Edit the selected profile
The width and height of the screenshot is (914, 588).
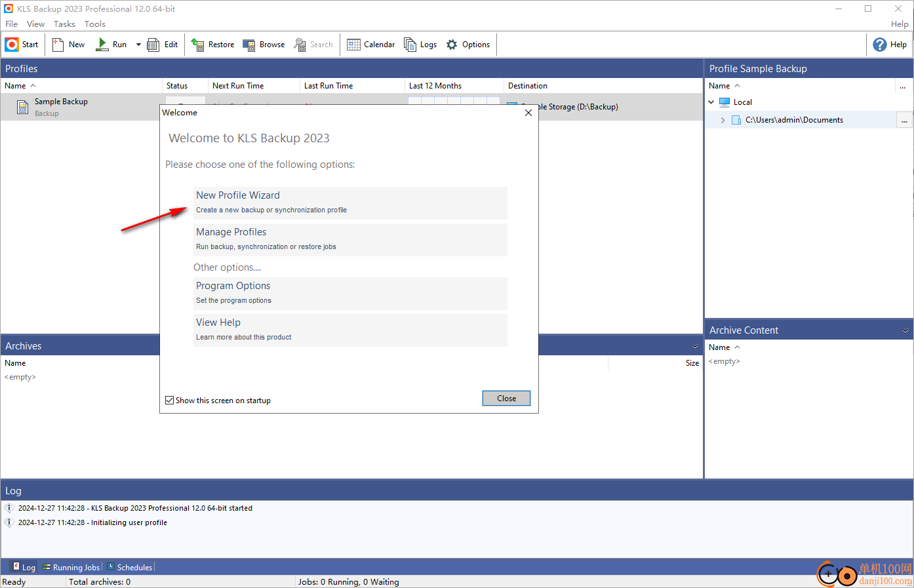163,45
